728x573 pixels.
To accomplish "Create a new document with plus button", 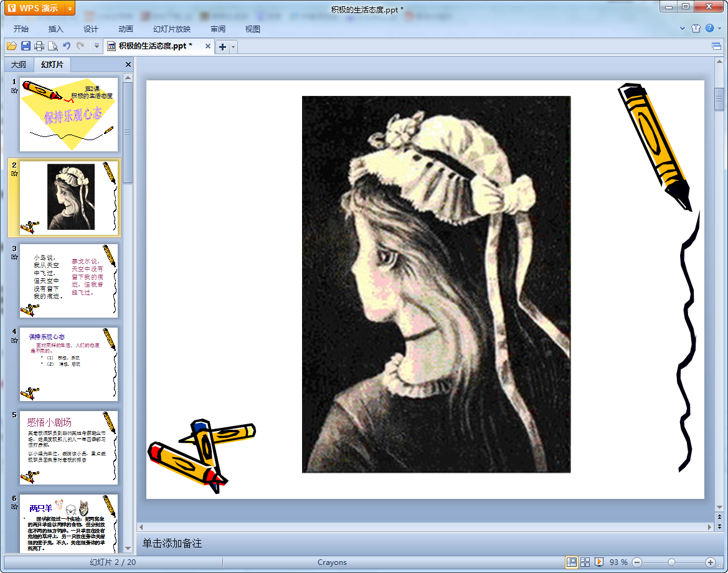I will point(222,47).
